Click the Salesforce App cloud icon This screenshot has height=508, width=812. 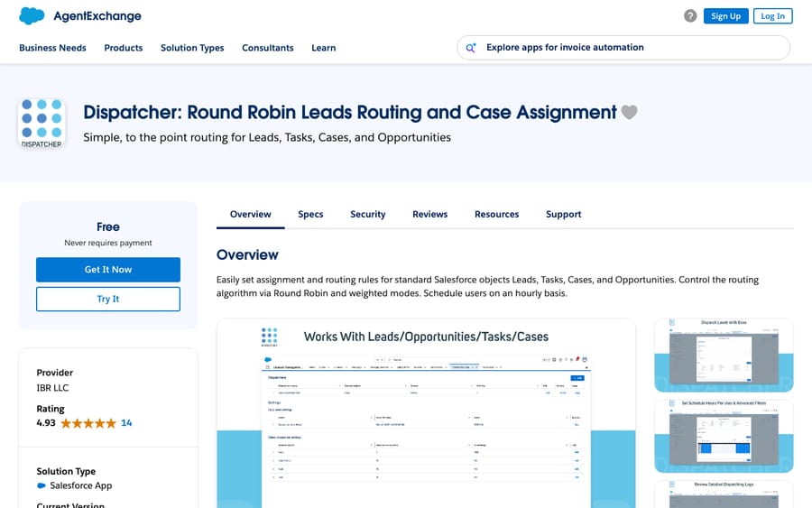tap(42, 485)
